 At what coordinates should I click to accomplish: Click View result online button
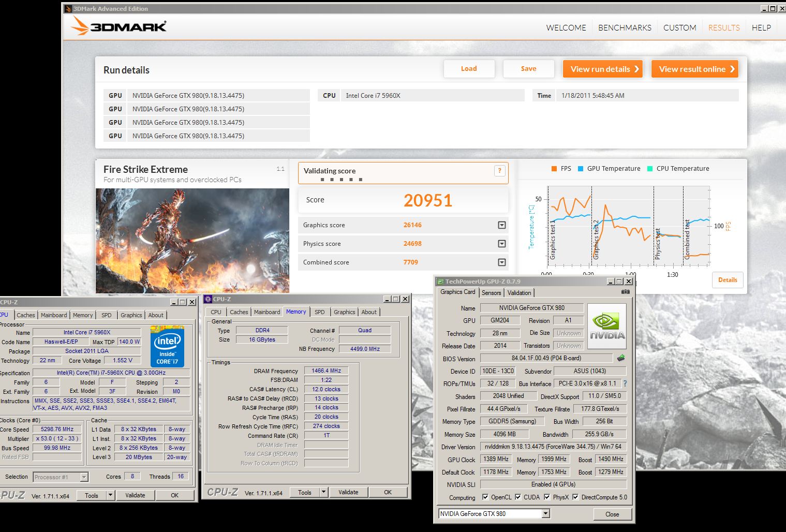695,69
